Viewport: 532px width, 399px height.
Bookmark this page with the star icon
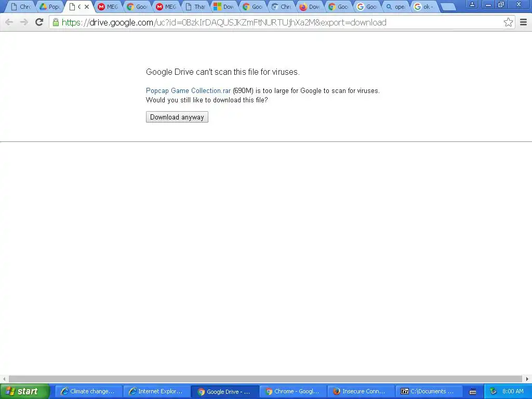pyautogui.click(x=508, y=22)
